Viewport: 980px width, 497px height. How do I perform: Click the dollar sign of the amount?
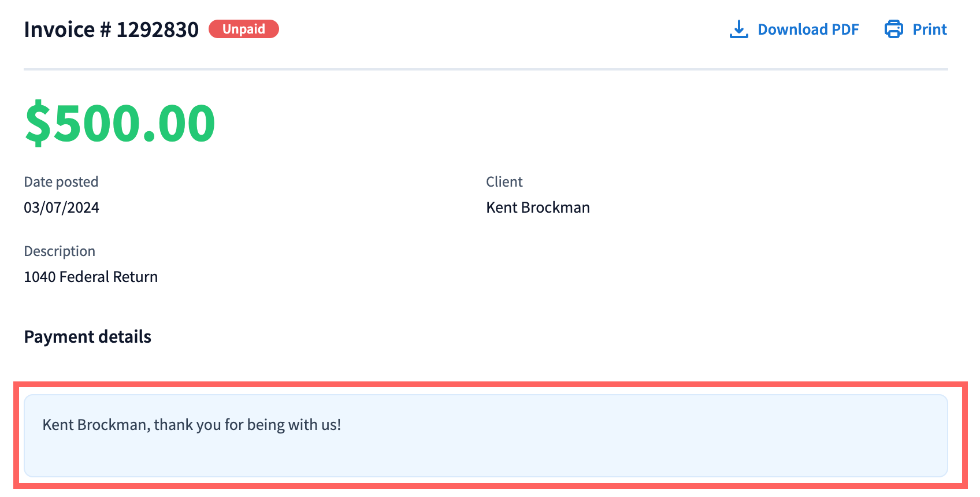[38, 123]
